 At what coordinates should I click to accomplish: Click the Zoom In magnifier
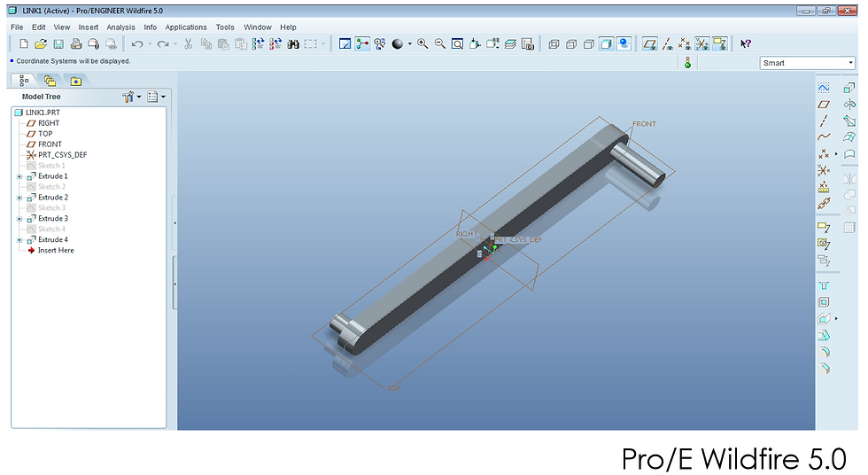click(x=422, y=43)
